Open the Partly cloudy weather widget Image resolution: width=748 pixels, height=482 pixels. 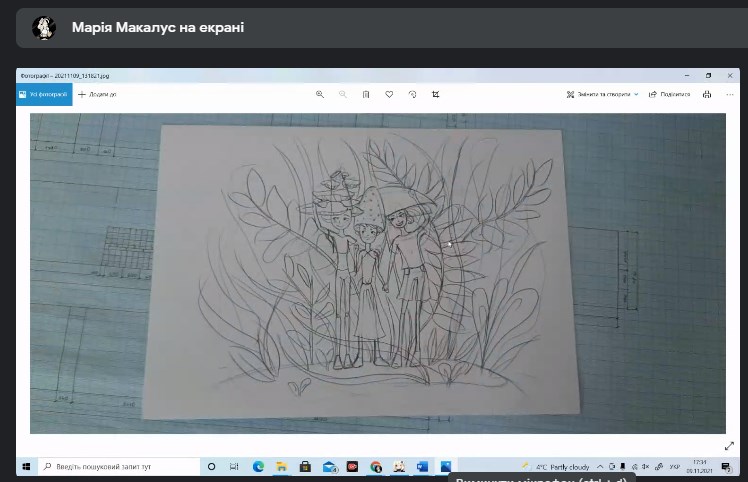click(556, 467)
